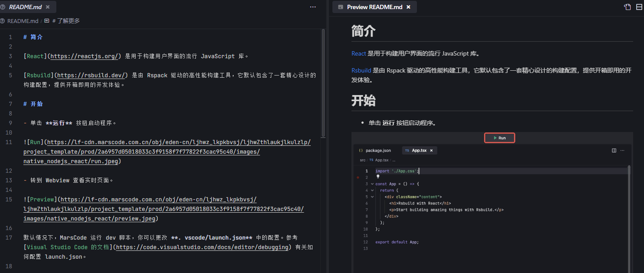Click the run.jpeg image URL in editor
This screenshot has width=644, height=273.
[x=167, y=152]
